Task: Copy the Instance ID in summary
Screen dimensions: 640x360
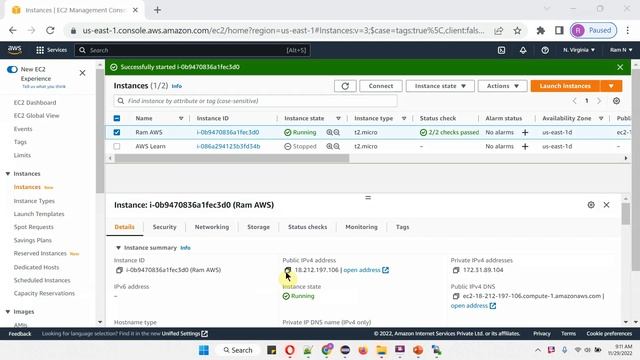Action: [119, 270]
